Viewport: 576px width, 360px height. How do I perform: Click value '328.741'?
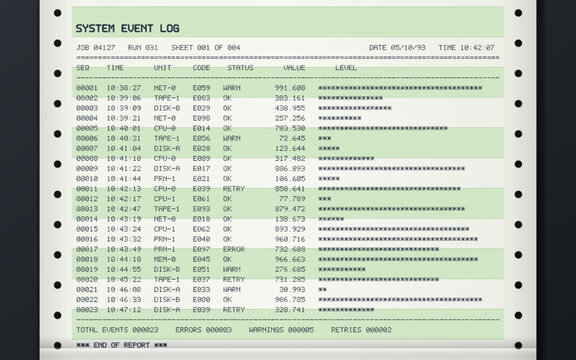click(290, 310)
